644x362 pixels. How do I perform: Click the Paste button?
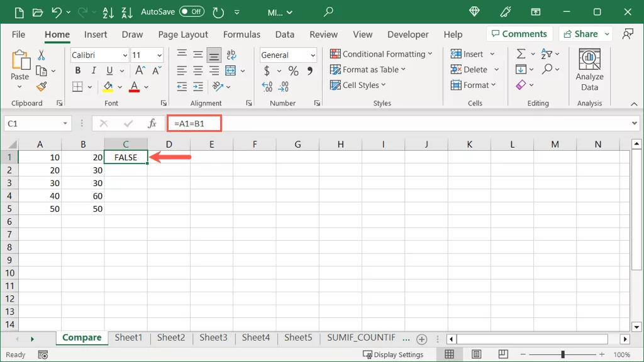(19, 65)
